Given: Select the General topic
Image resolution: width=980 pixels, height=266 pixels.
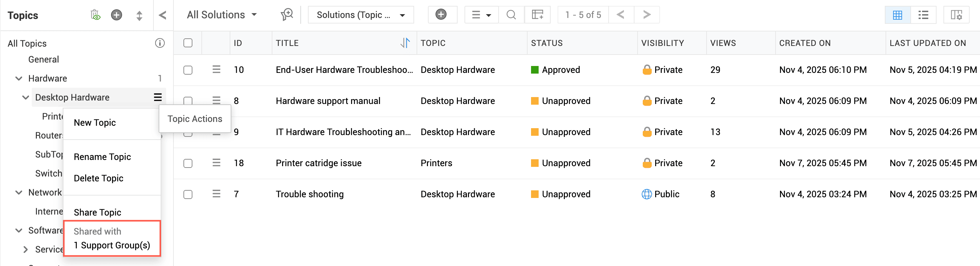Looking at the screenshot, I should tap(43, 59).
